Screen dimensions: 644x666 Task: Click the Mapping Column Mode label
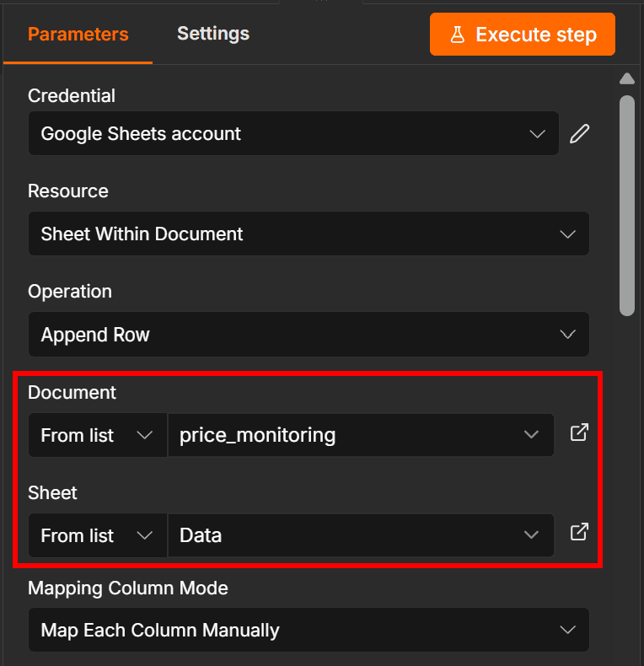pos(128,588)
